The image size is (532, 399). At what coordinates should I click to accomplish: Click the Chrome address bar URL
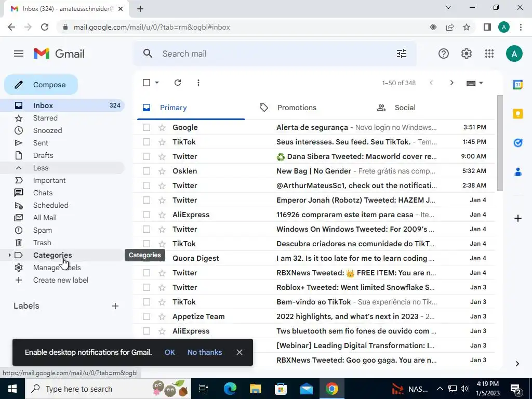[152, 27]
